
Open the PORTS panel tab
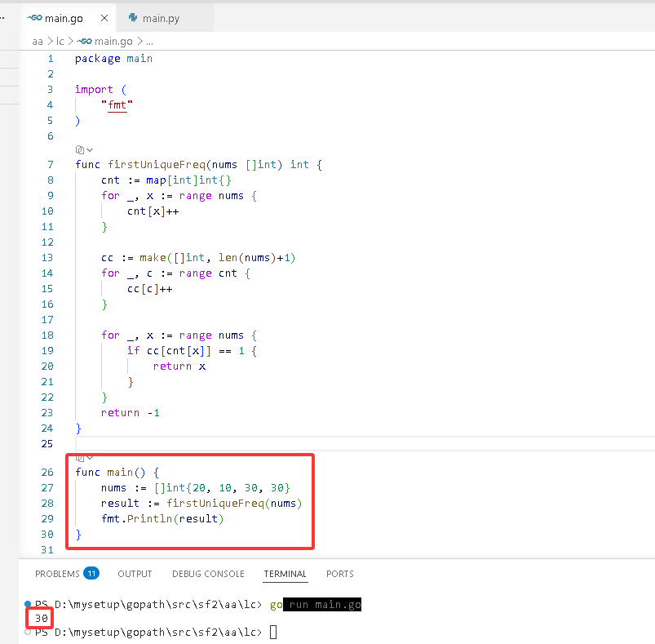click(x=340, y=574)
